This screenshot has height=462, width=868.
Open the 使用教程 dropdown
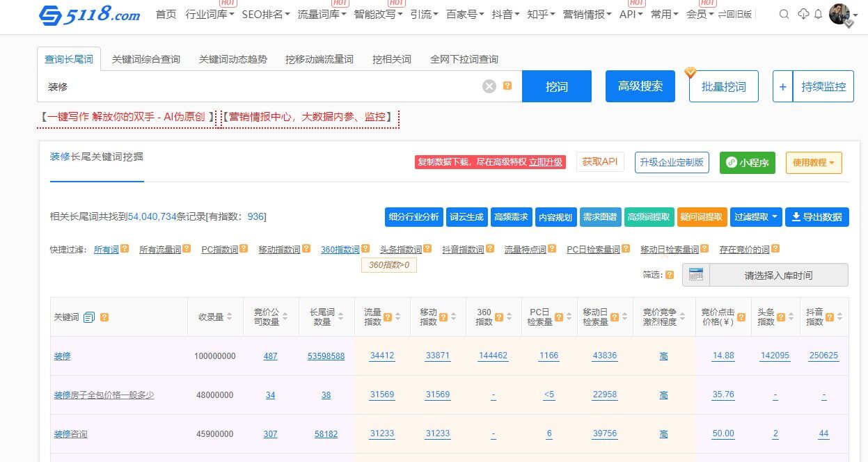point(814,162)
